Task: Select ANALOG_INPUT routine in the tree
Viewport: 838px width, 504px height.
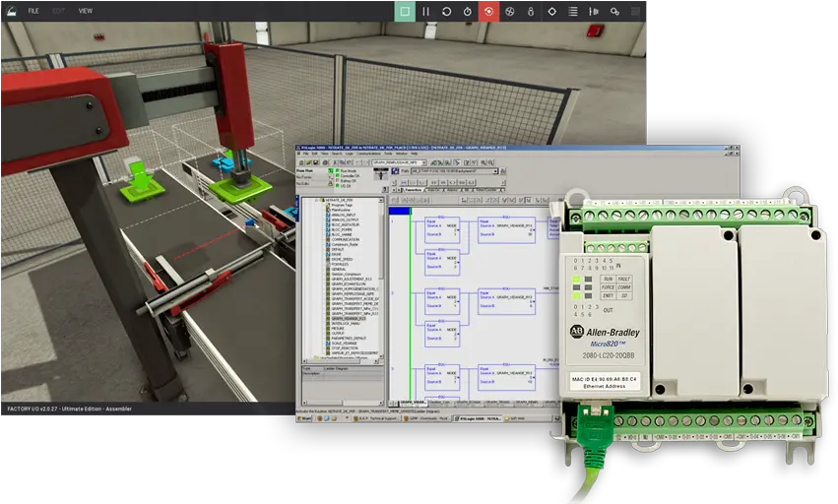Action: [x=344, y=215]
